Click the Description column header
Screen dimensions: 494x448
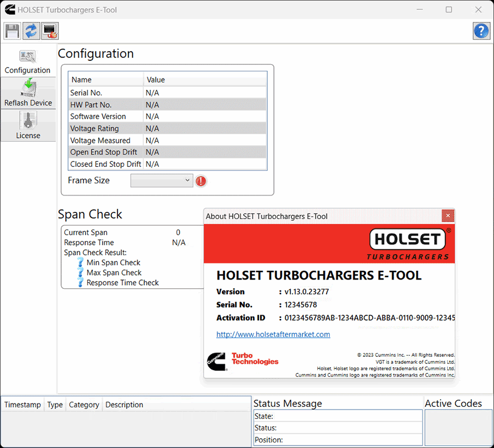click(x=176, y=405)
